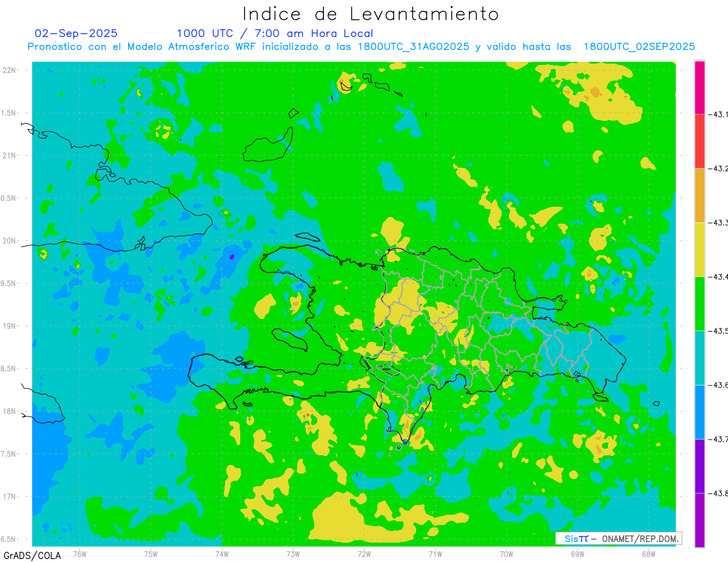
Task: Click the legend value "-43.2"
Action: click(x=718, y=169)
